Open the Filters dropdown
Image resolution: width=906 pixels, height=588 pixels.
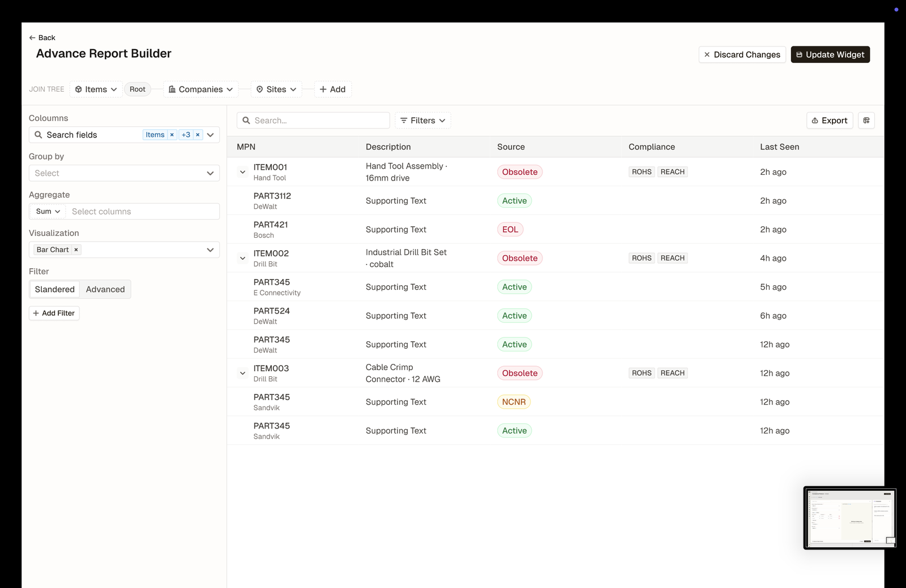click(x=423, y=121)
